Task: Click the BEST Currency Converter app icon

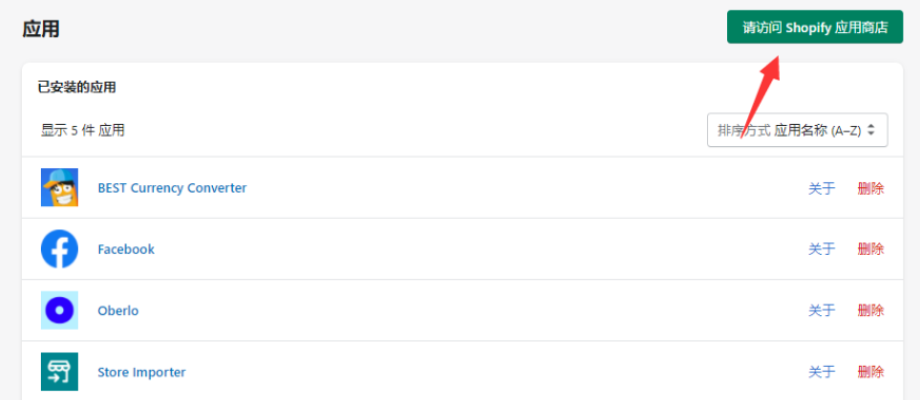Action: [59, 188]
